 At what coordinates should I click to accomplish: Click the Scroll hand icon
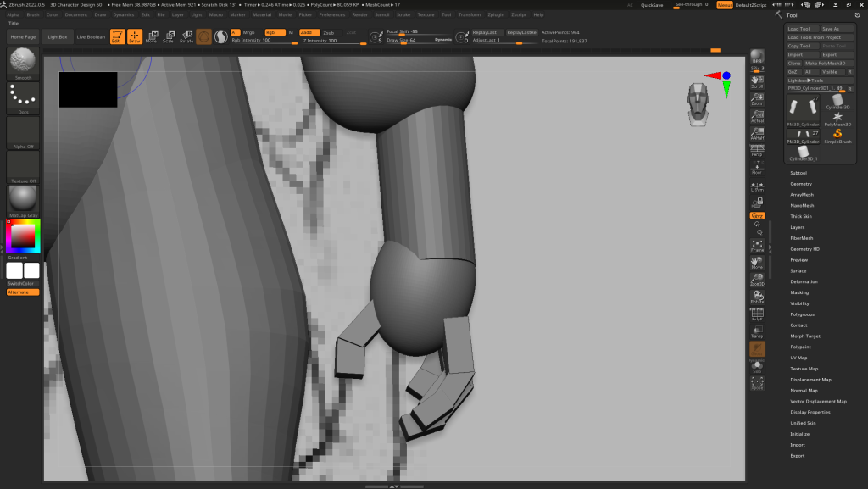[x=757, y=81]
